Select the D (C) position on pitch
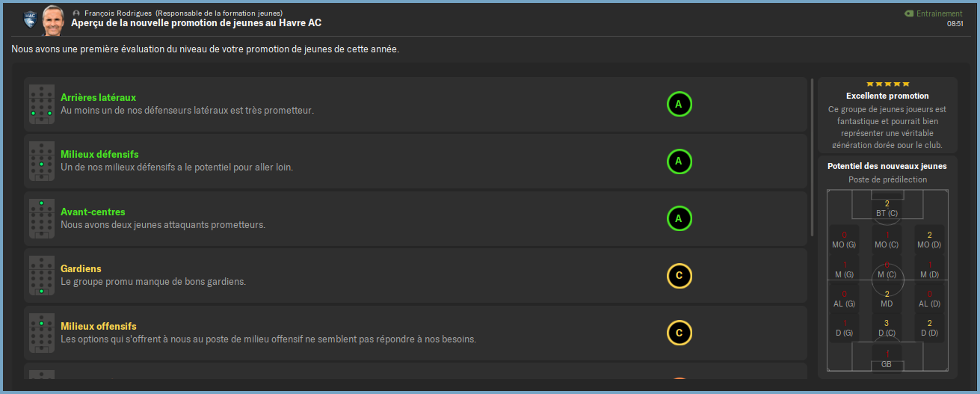The image size is (980, 394). 887,327
